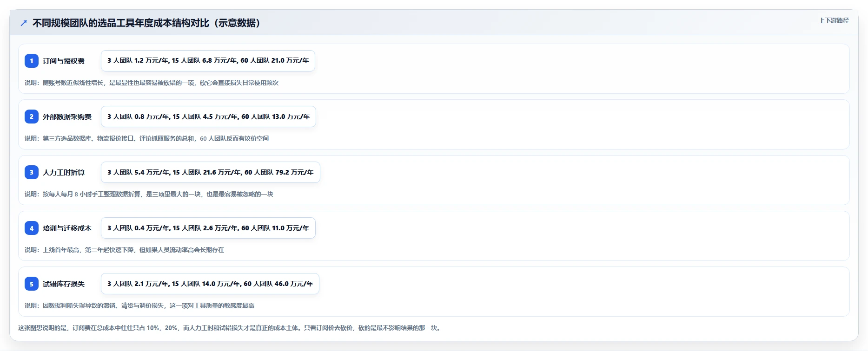Screen dimensions: 868x351
Task: Open the 上下游路径 link
Action: coord(834,20)
